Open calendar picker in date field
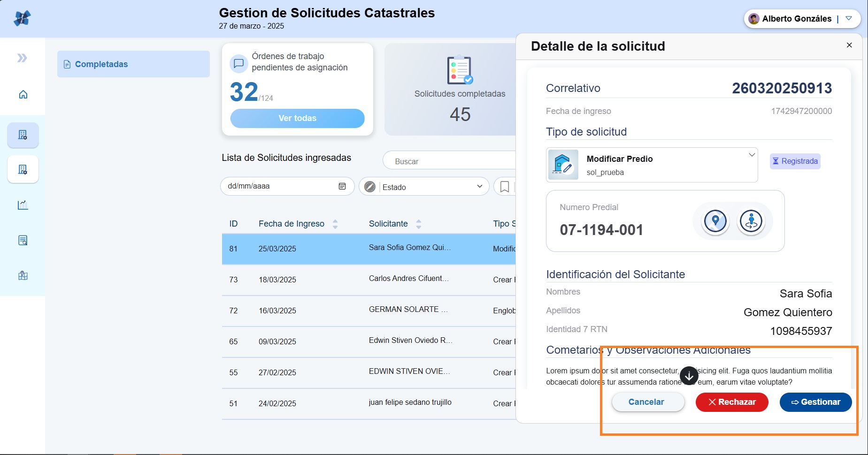This screenshot has width=868, height=455. coord(342,186)
